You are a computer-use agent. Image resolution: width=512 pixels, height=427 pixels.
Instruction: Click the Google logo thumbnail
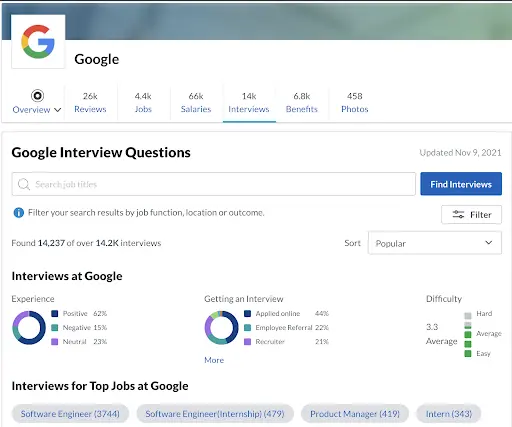pyautogui.click(x=38, y=42)
